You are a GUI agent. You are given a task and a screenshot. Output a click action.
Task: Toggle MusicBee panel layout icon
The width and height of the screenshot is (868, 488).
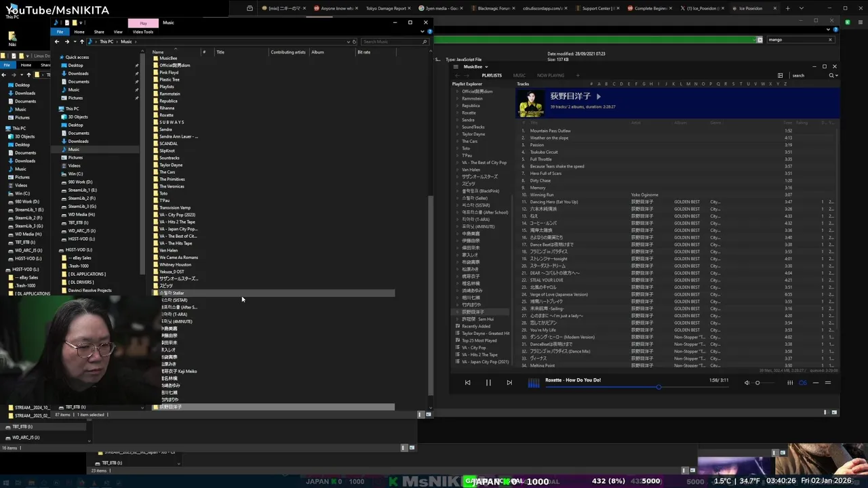(781, 75)
